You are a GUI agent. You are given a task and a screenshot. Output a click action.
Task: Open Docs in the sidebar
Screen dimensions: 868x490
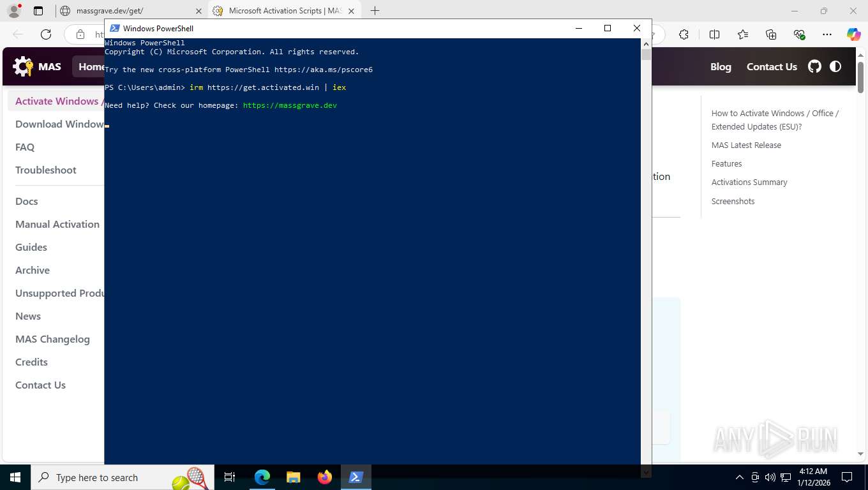tap(26, 201)
